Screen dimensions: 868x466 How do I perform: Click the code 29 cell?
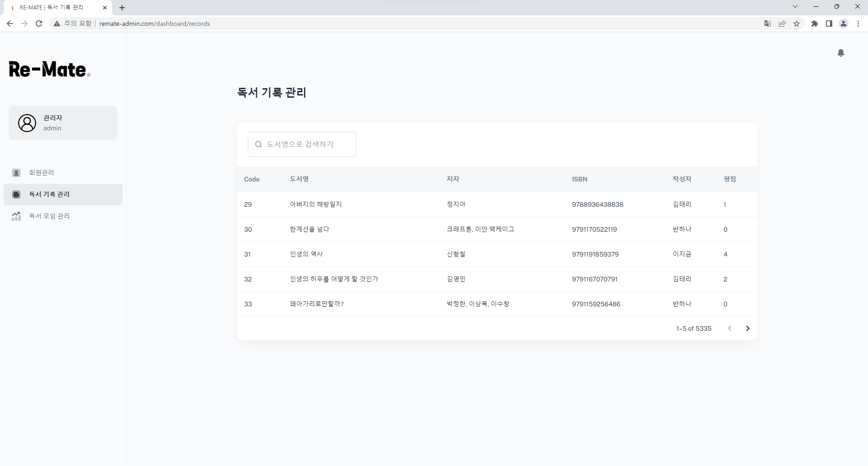(x=248, y=204)
